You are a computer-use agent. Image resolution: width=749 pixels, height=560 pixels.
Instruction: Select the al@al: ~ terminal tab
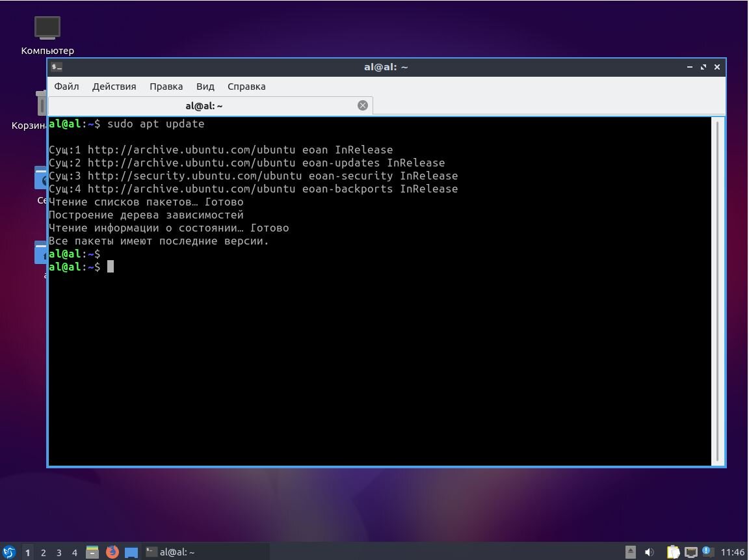click(x=210, y=105)
